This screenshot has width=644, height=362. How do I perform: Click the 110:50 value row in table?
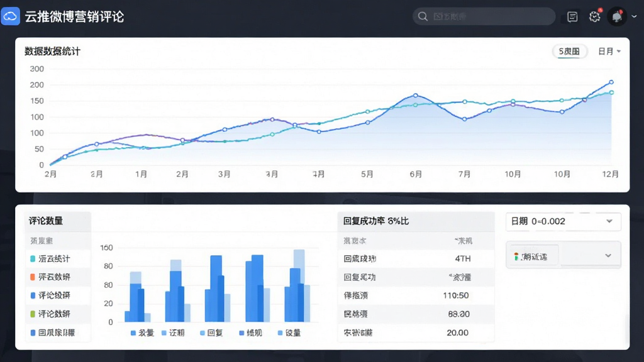[416, 295]
